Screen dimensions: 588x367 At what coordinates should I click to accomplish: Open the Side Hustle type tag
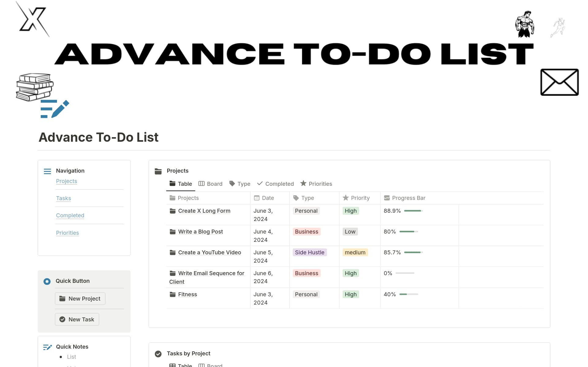click(310, 253)
